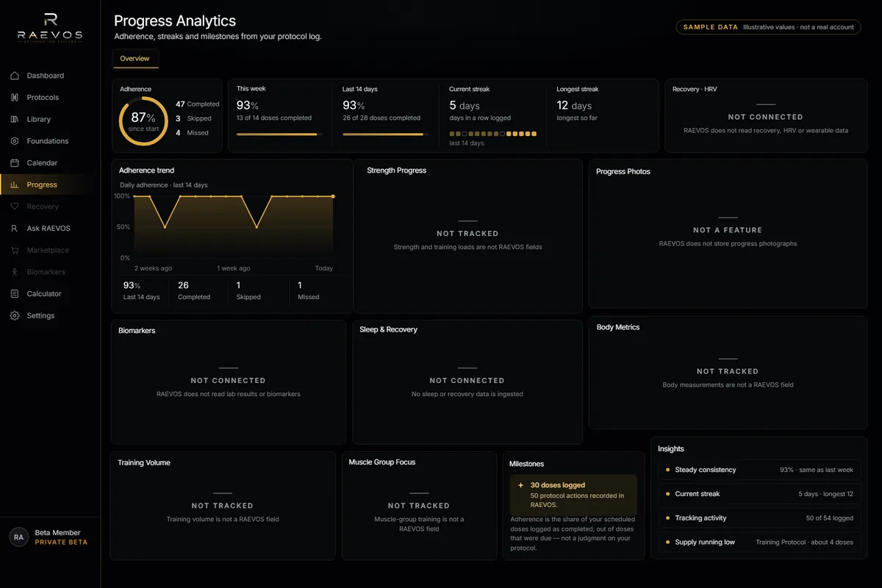Click the PRIVATE BETA label
The width and height of the screenshot is (882, 588).
click(x=61, y=542)
